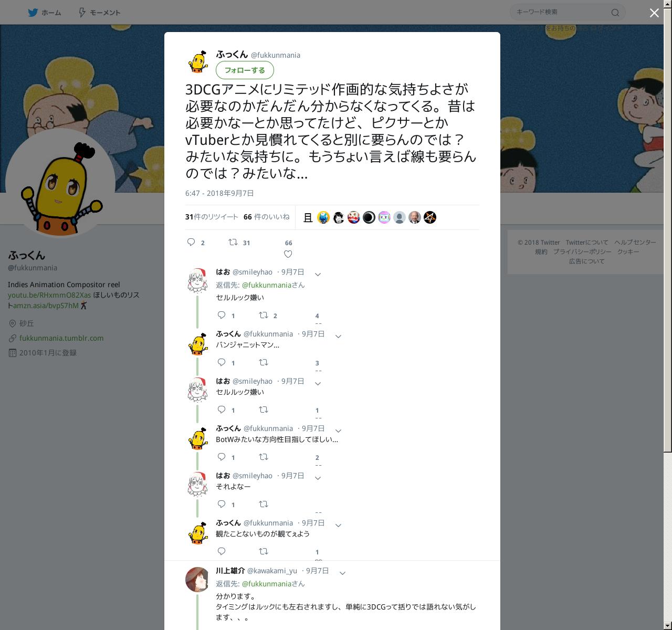Follow ふっくん with the フォローする button
The image size is (672, 630).
pos(245,70)
